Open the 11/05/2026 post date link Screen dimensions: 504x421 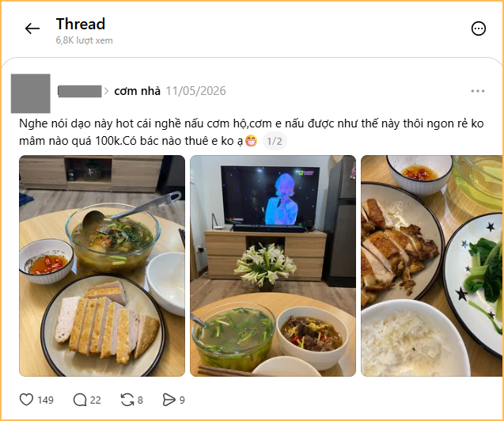195,91
